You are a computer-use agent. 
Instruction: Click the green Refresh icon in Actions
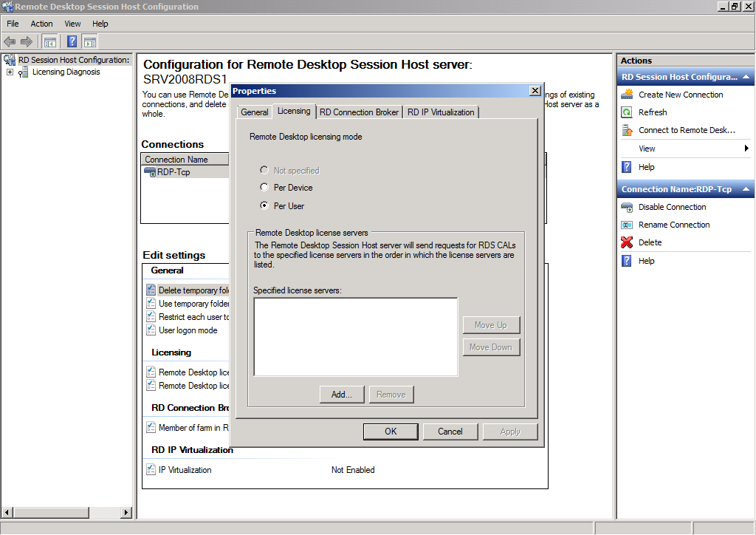tap(627, 112)
